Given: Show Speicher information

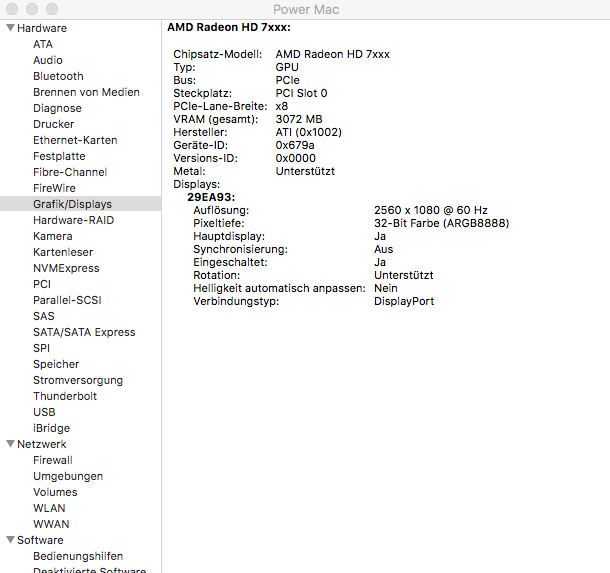Looking at the screenshot, I should [56, 364].
